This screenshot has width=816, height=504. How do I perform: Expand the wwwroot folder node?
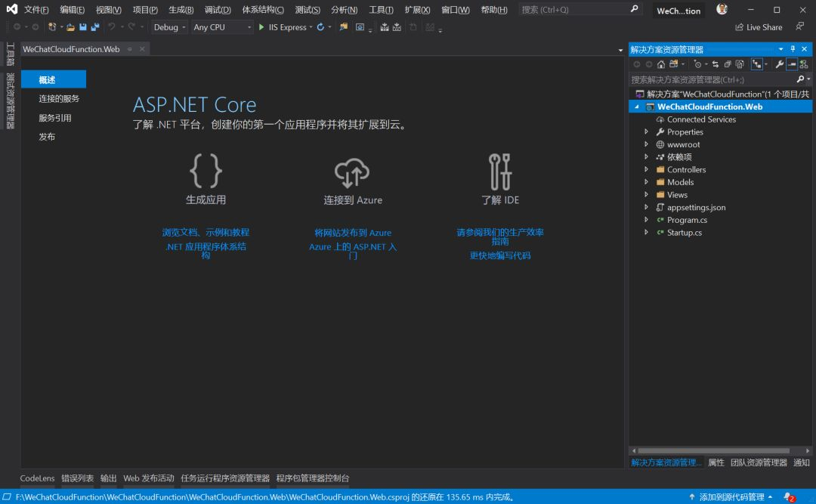[646, 144]
